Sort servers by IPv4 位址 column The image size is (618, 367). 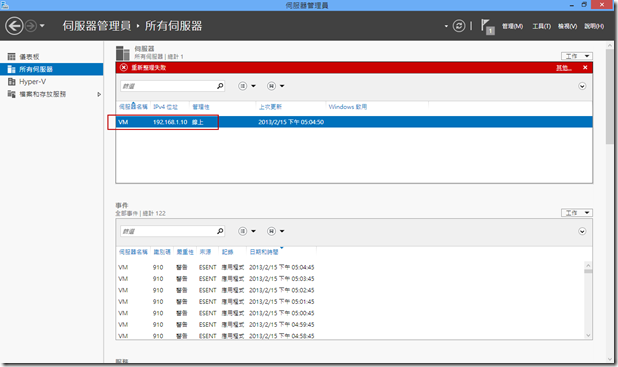[x=166, y=107]
